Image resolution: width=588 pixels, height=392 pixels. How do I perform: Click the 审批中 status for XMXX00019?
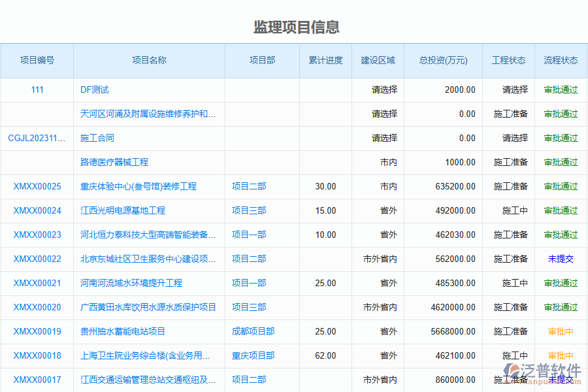pos(561,332)
